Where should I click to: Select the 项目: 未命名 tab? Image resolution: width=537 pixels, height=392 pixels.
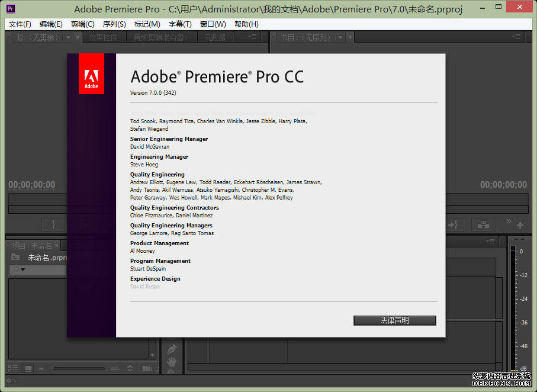[x=32, y=246]
